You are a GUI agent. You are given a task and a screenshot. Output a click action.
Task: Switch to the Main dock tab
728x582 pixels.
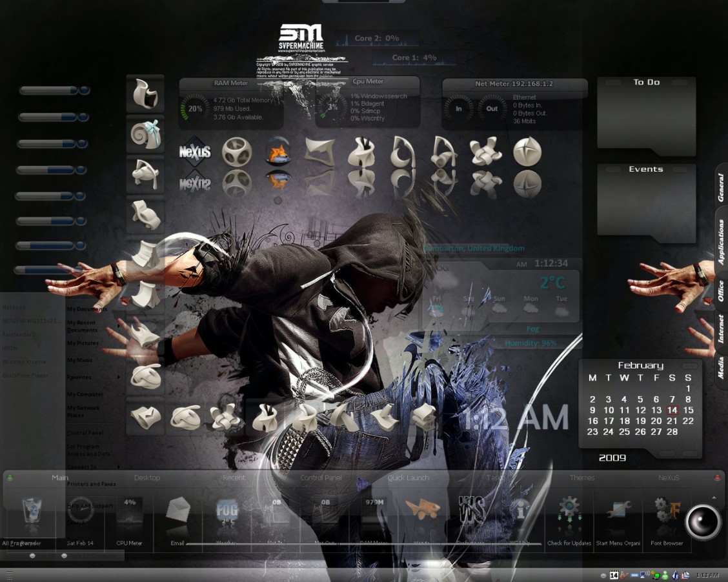[x=60, y=477]
